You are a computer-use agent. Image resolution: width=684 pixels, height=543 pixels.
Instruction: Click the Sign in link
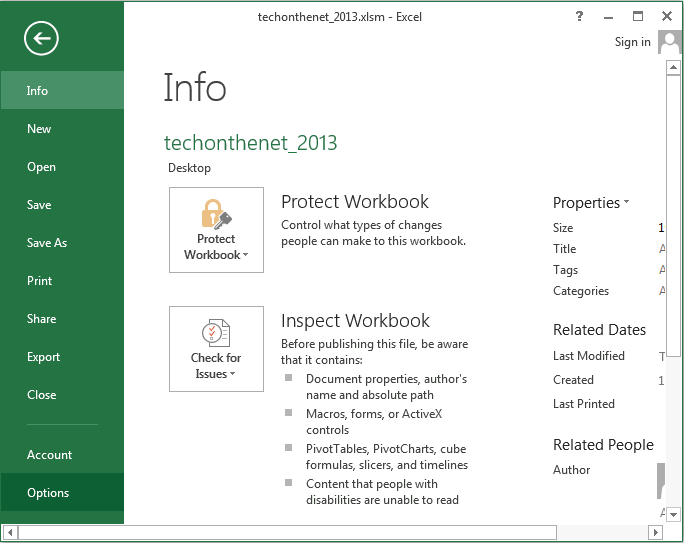[x=632, y=42]
